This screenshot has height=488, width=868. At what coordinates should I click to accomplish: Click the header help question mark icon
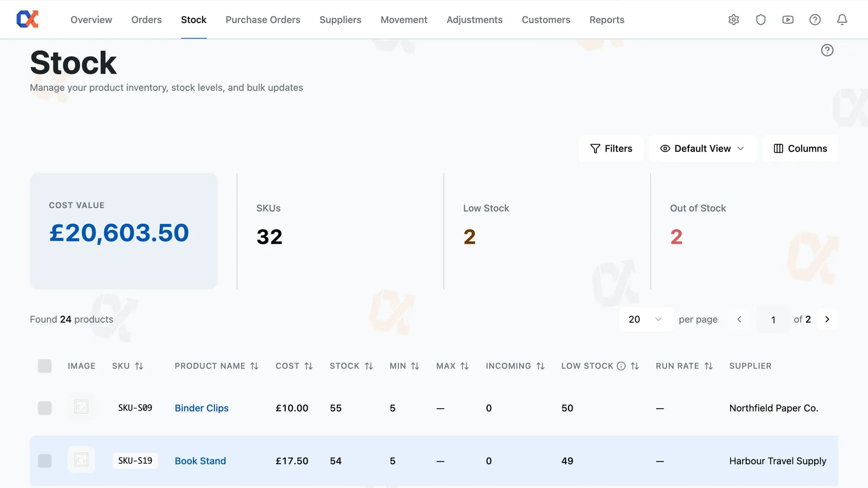[x=815, y=20]
